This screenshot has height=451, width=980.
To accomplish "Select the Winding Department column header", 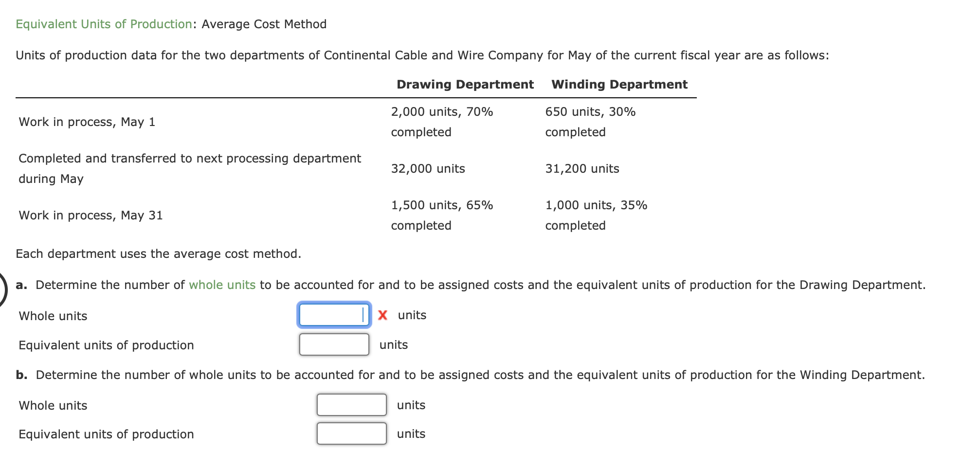I will coord(619,84).
